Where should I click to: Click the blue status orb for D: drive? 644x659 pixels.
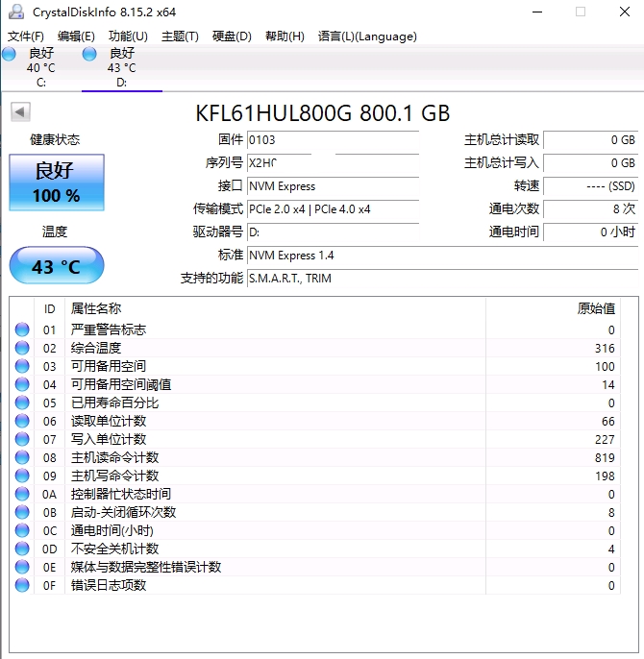click(89, 54)
